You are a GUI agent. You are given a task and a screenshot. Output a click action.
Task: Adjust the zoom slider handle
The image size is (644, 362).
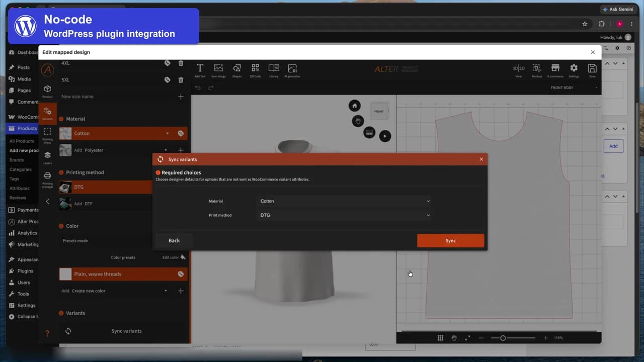click(x=503, y=338)
